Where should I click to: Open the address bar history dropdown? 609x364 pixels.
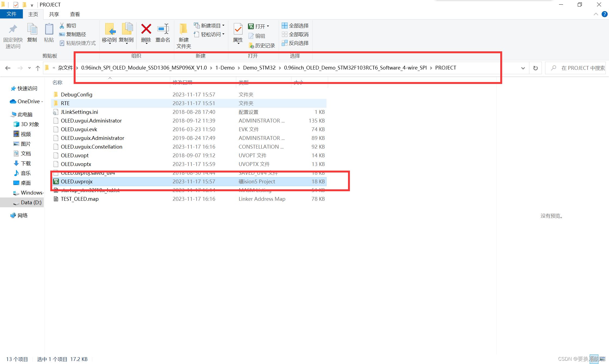[523, 68]
